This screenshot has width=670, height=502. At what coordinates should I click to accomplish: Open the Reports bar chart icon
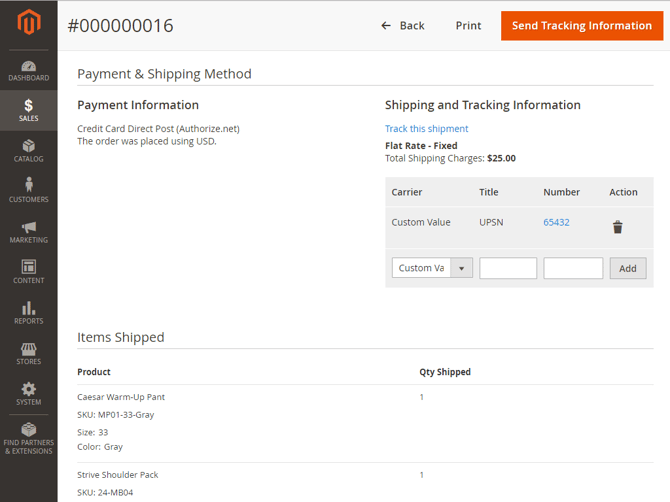28,312
